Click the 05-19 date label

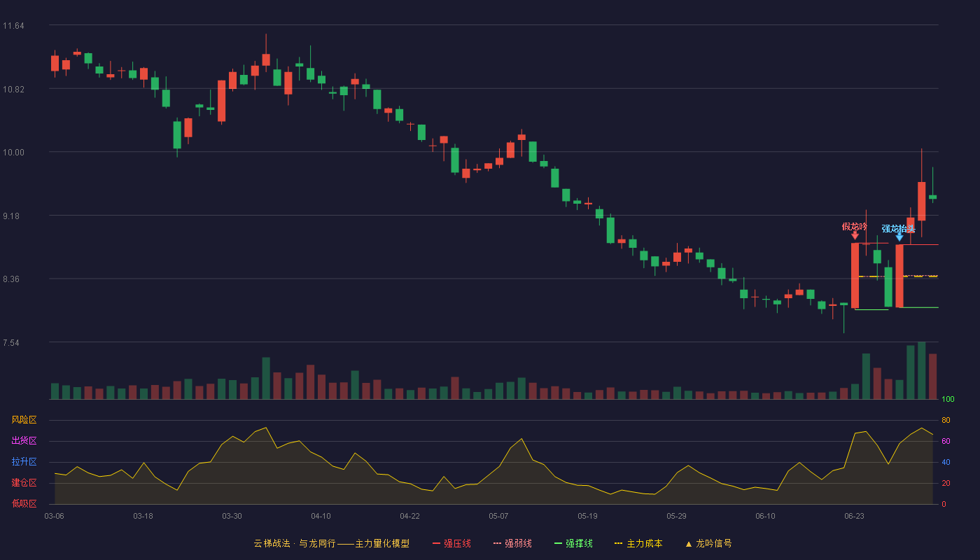pyautogui.click(x=587, y=516)
